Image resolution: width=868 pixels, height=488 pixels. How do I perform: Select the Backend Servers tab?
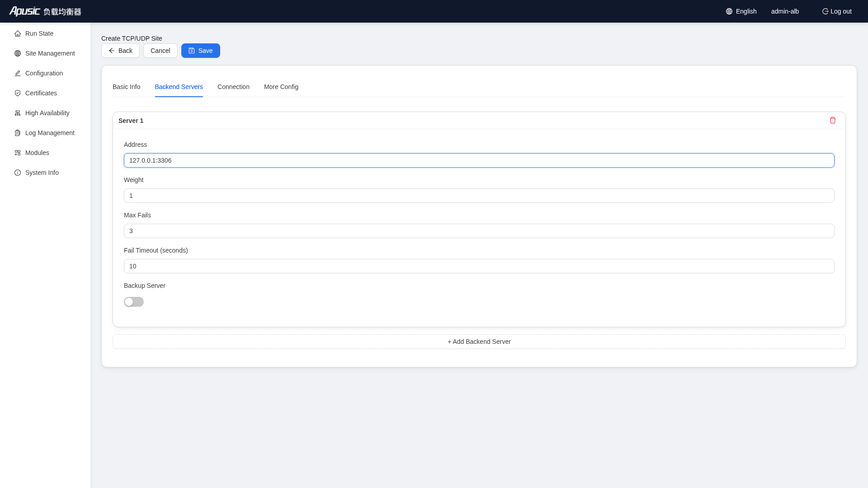(x=179, y=87)
